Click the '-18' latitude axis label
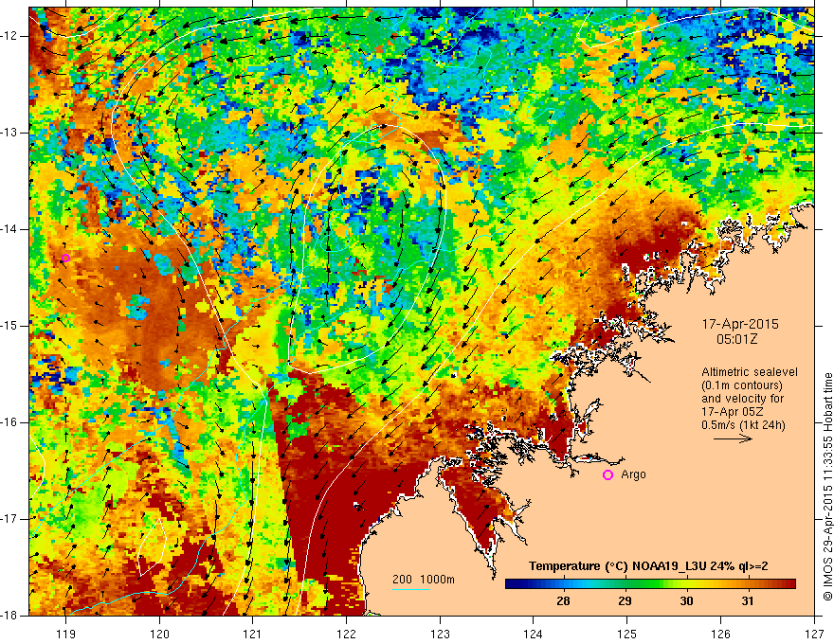The image size is (834, 644). coord(10,616)
